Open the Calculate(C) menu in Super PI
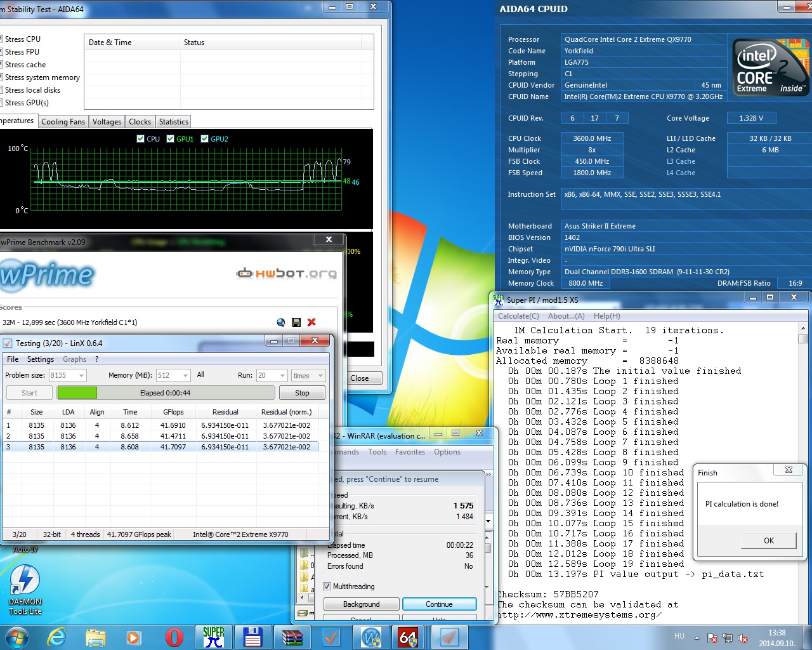This screenshot has width=812, height=650. coord(518,316)
